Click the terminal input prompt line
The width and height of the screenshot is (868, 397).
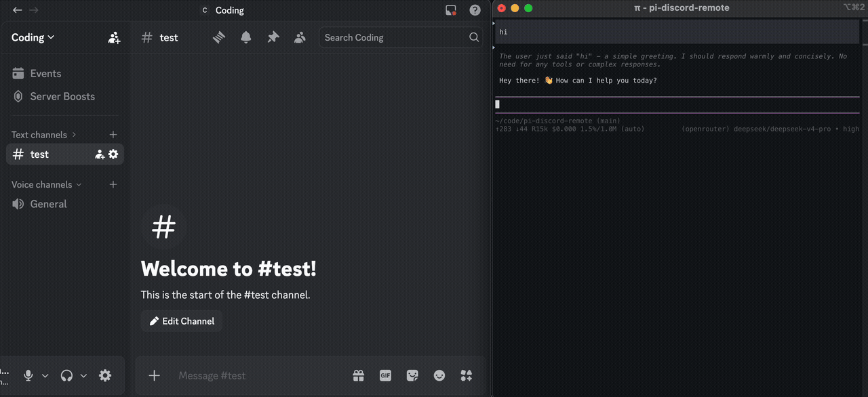coord(677,104)
